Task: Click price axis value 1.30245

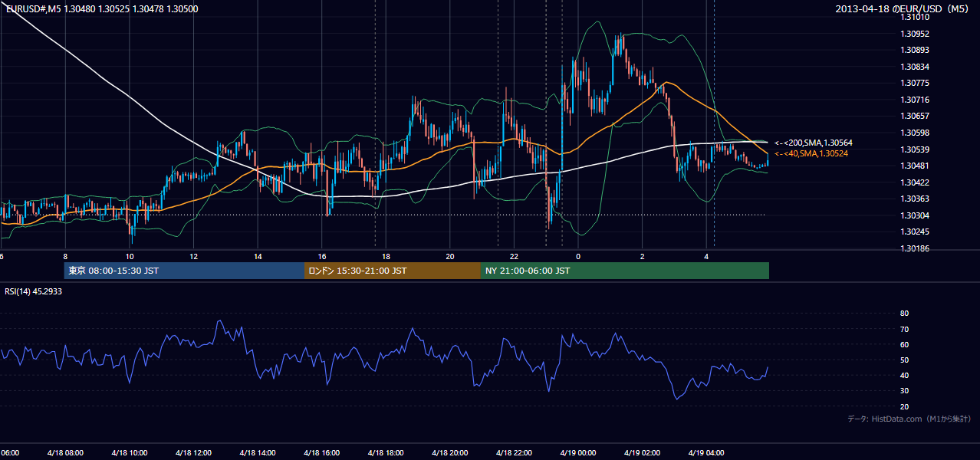Action: [x=915, y=232]
